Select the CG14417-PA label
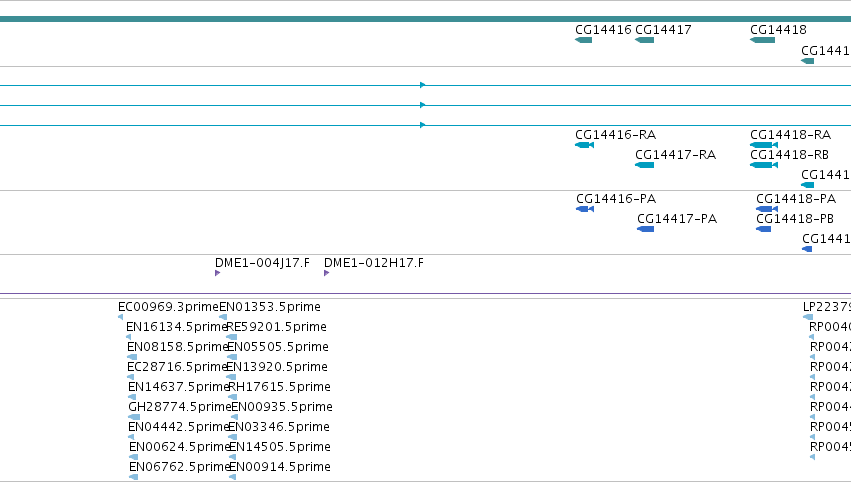The height and width of the screenshot is (482, 851). tap(677, 219)
